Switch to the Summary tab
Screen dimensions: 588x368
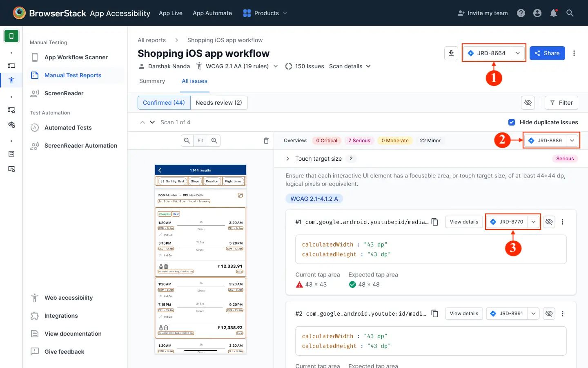click(x=152, y=81)
